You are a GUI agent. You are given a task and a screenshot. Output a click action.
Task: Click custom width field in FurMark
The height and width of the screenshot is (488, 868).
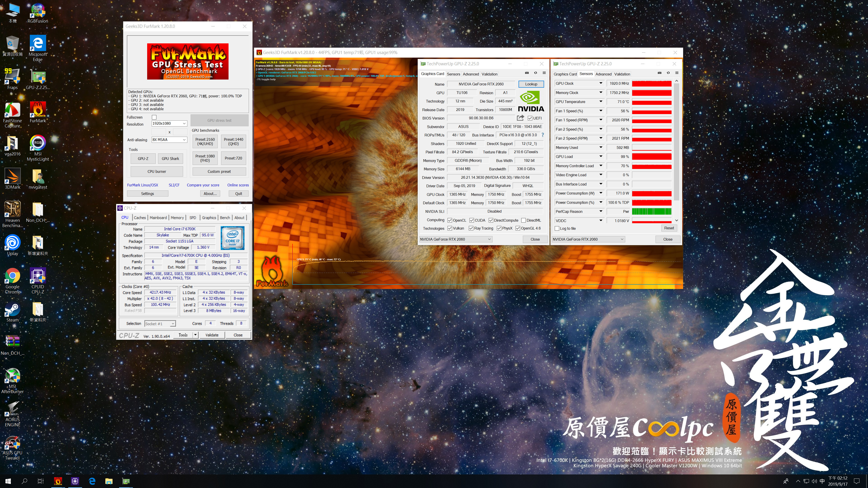point(159,132)
